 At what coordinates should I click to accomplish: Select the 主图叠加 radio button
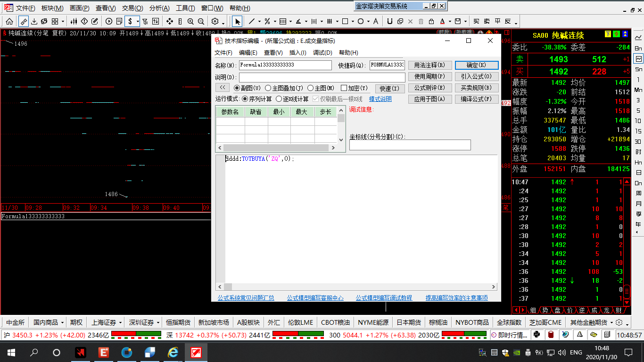268,88
